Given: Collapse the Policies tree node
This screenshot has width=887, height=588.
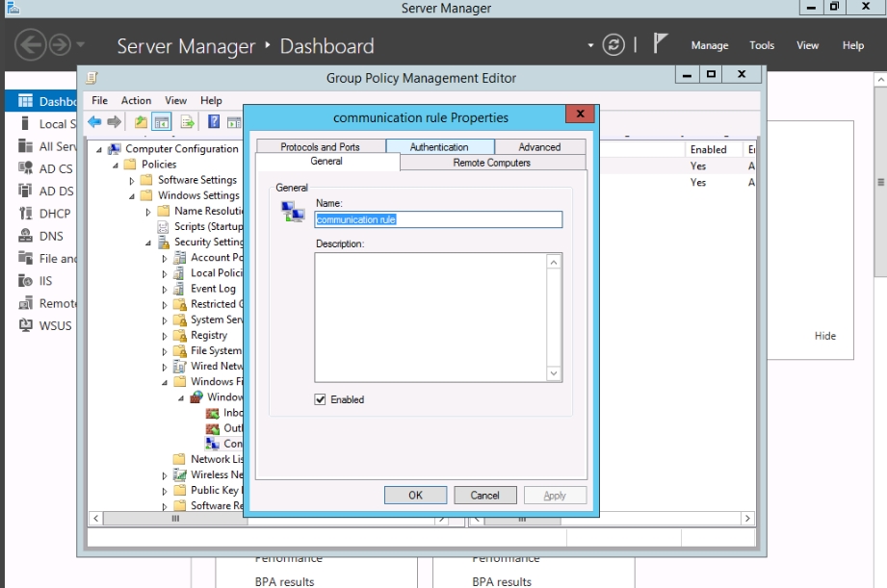Looking at the screenshot, I should [116, 166].
